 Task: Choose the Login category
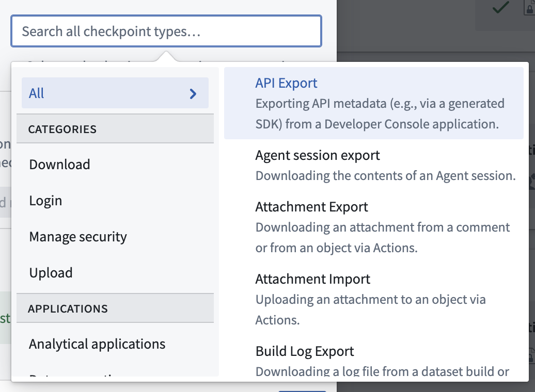tap(115, 201)
